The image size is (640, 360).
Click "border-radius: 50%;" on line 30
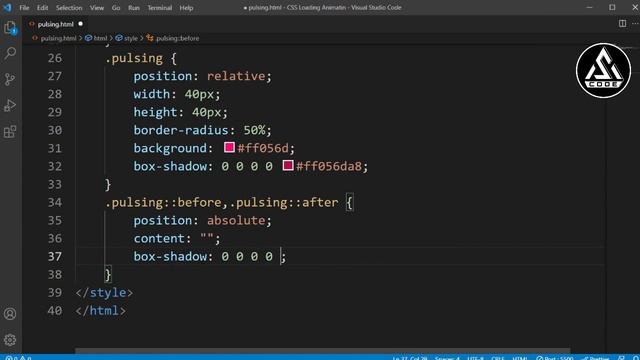click(x=202, y=130)
